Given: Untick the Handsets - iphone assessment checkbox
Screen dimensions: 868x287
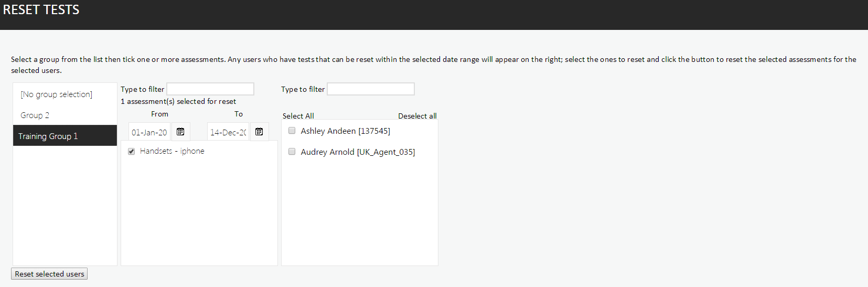Looking at the screenshot, I should [131, 151].
